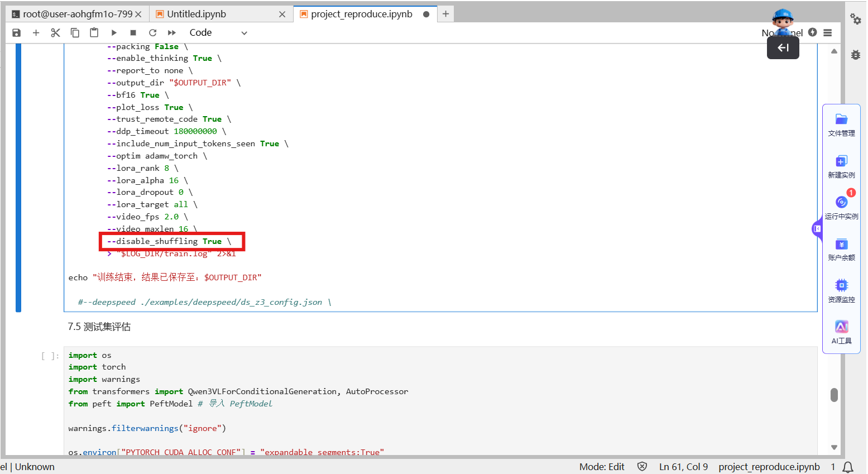Screen dimensions: 868x474
Task: Paste cell from clipboard
Action: [94, 33]
